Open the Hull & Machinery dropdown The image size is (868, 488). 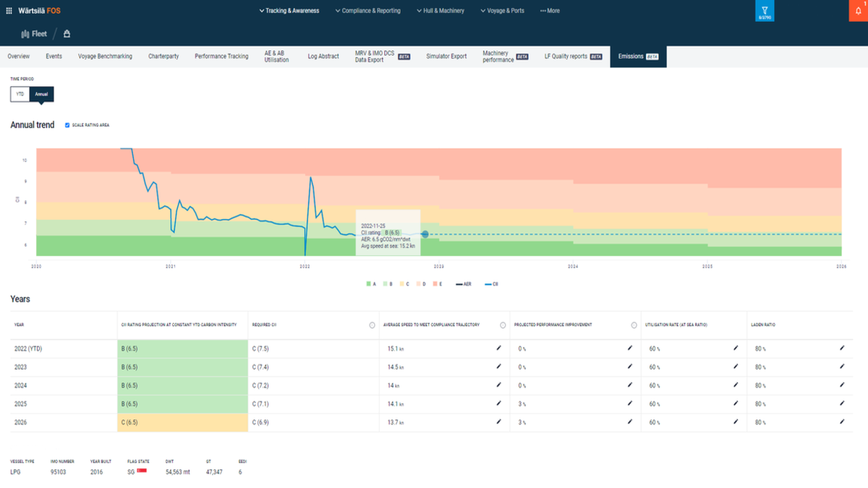[x=441, y=11]
